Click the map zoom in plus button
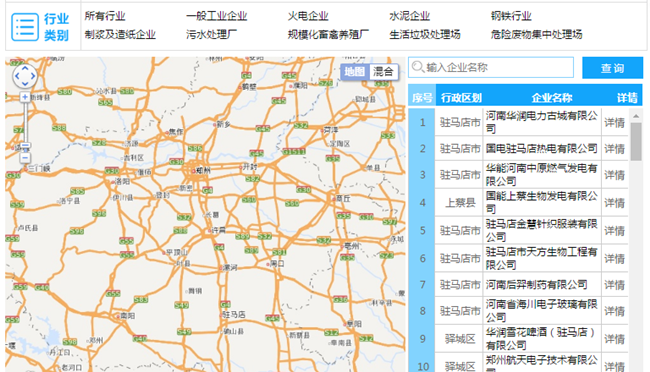Viewport: 650px width, 372px height. [25, 97]
